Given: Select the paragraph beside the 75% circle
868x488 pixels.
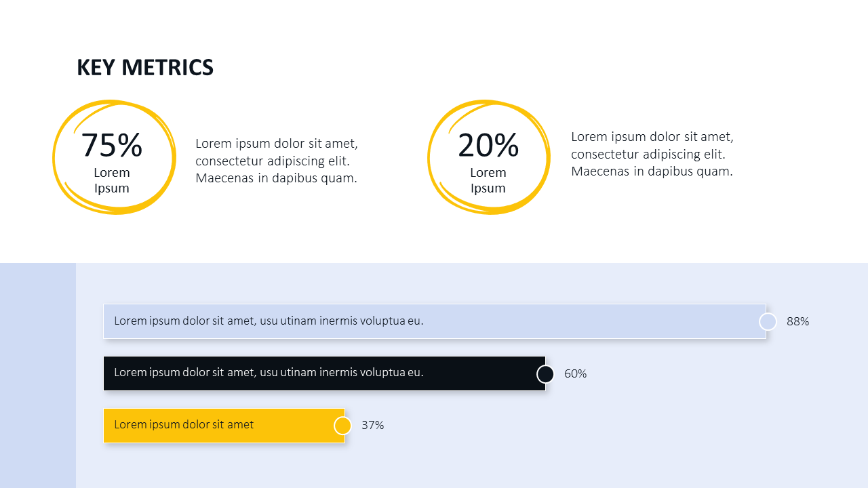Looking at the screenshot, I should click(x=277, y=161).
